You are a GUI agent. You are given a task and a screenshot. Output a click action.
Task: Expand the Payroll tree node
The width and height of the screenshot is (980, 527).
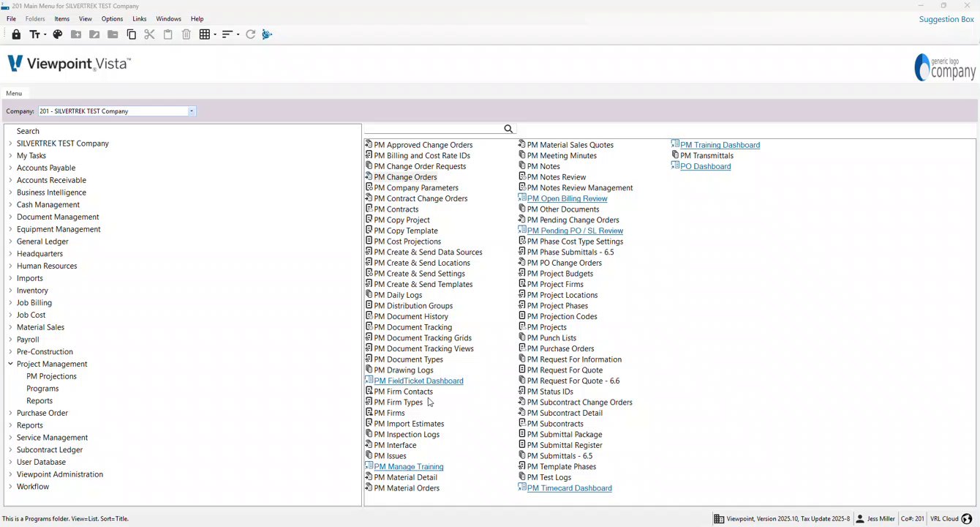tap(10, 340)
